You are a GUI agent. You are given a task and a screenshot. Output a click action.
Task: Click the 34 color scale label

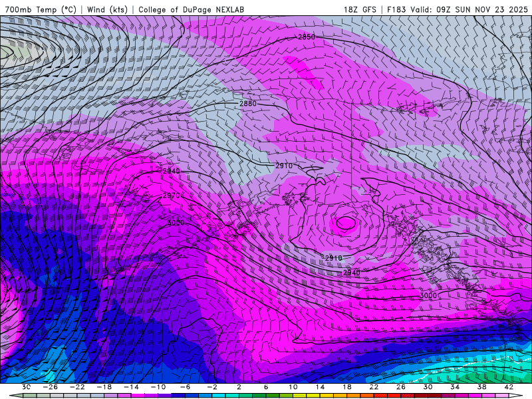[x=455, y=387]
